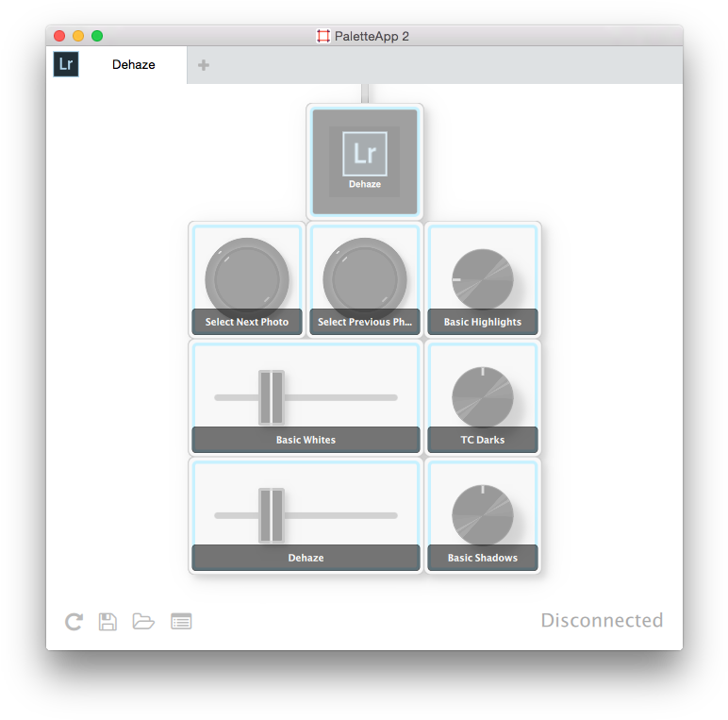The width and height of the screenshot is (728, 720).
Task: Zoom PaletteApp window with green button
Action: click(x=97, y=36)
